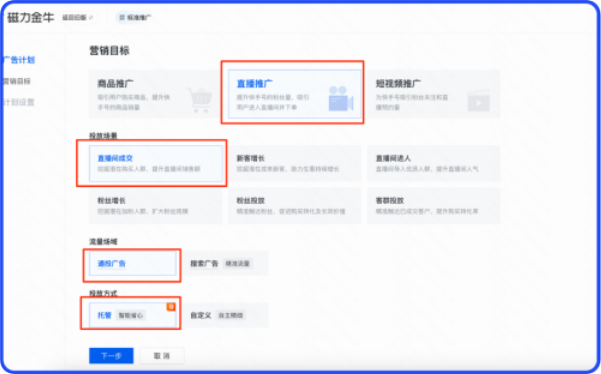
Task: Click the shopping cart icon in 商品推广 card
Action: (200, 100)
